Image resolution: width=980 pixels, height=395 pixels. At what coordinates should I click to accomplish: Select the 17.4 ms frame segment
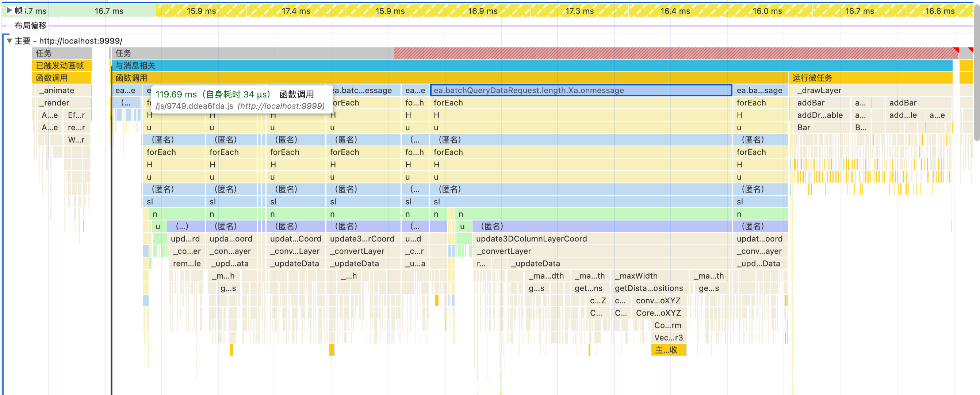[x=296, y=11]
